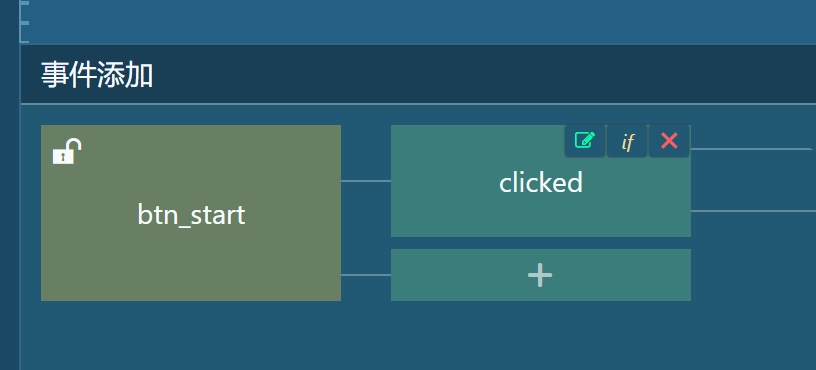Select the btn_start widget block

[191, 213]
